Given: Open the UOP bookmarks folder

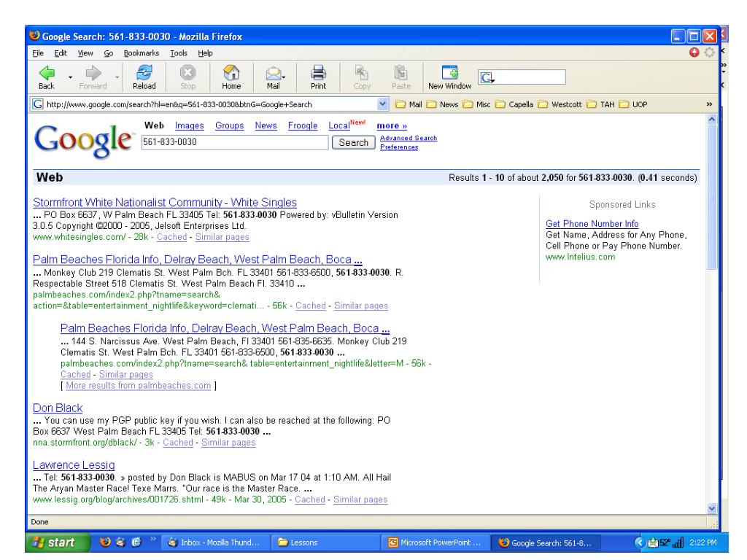Looking at the screenshot, I should 633,104.
